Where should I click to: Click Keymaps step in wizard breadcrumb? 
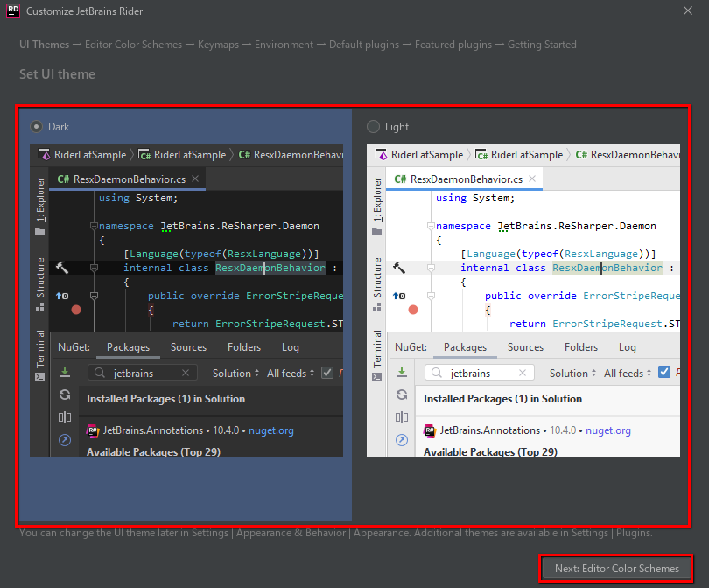click(x=219, y=45)
